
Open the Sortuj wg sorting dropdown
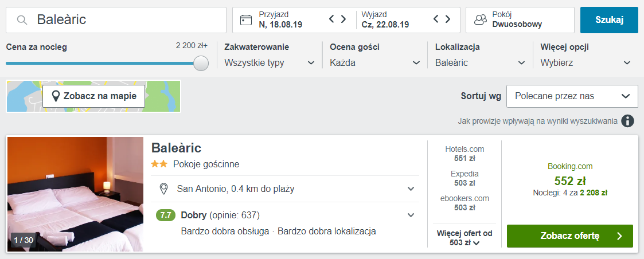point(572,96)
